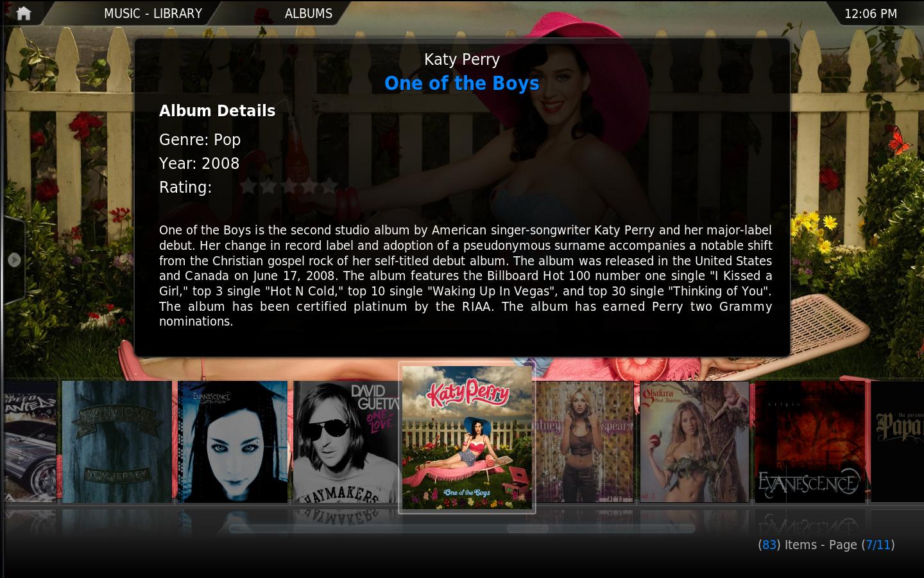924x578 pixels.
Task: Select the Shakira Oral Fixation album
Action: (694, 442)
